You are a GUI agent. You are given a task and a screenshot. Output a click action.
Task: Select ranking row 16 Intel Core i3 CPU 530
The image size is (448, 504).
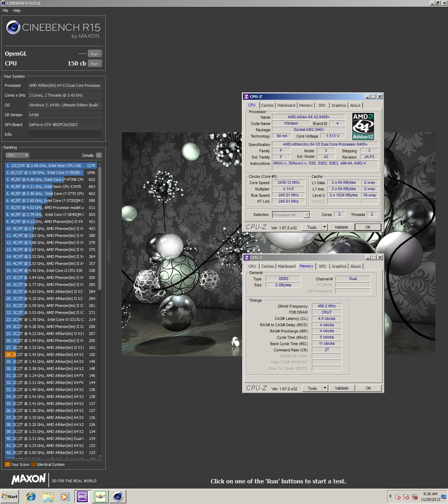(51, 271)
